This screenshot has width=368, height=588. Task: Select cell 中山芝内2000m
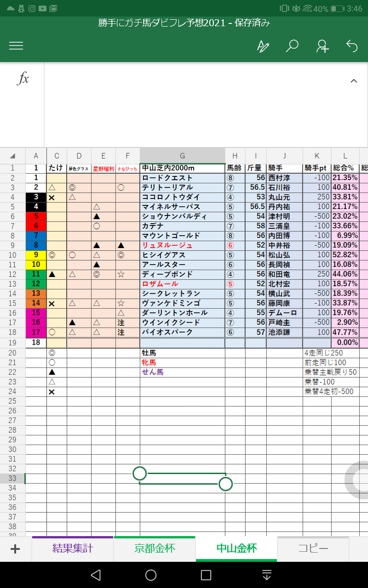pos(183,168)
